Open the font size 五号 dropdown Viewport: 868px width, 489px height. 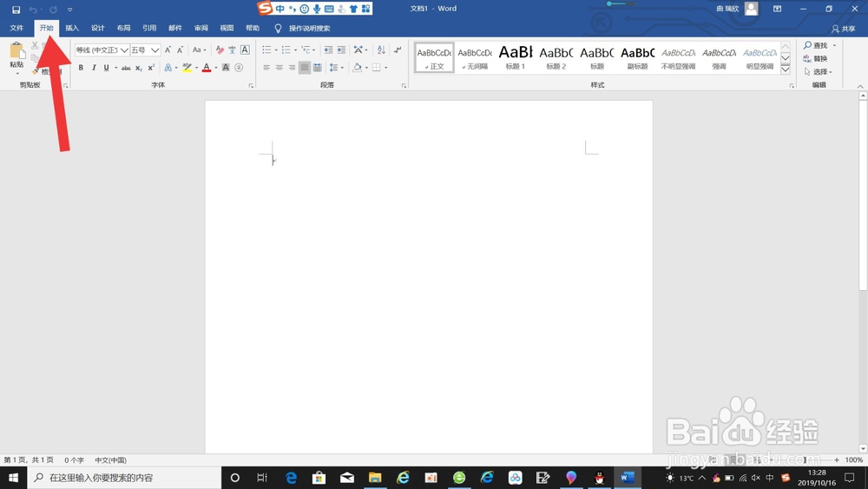(155, 50)
